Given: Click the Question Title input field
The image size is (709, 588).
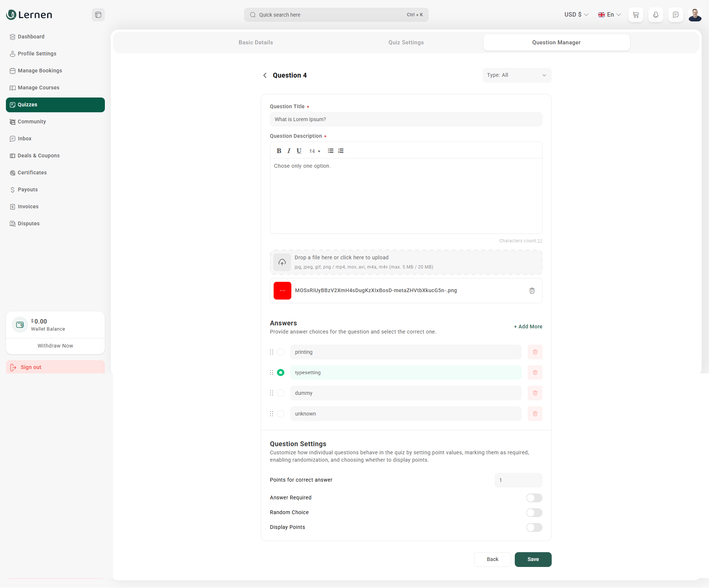Looking at the screenshot, I should [x=406, y=119].
